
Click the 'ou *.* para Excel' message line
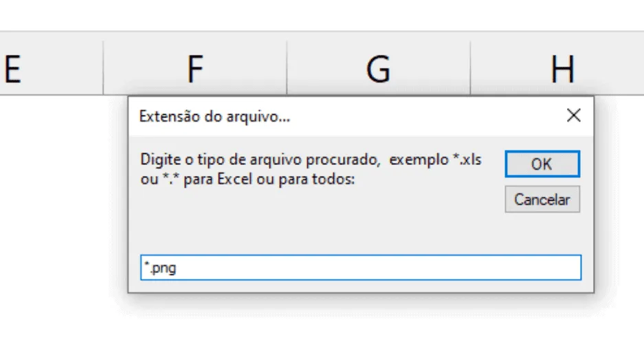point(247,179)
